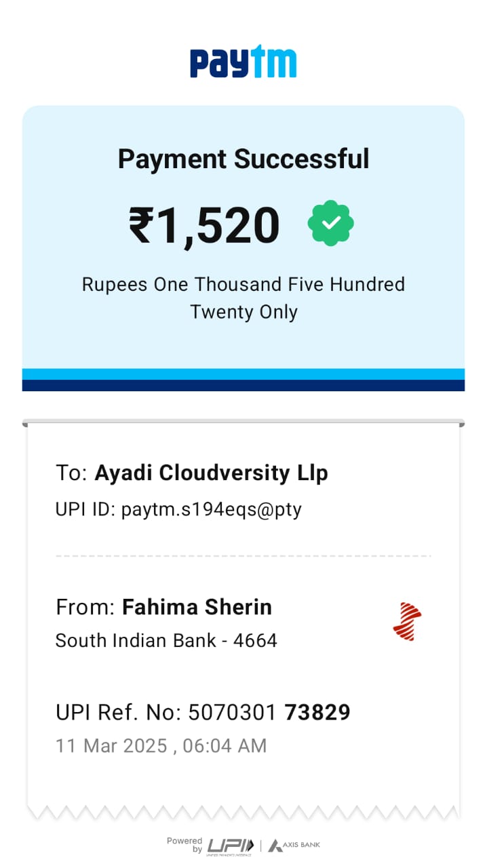Click the UPI logo in footer
The height and width of the screenshot is (868, 487).
(x=229, y=846)
